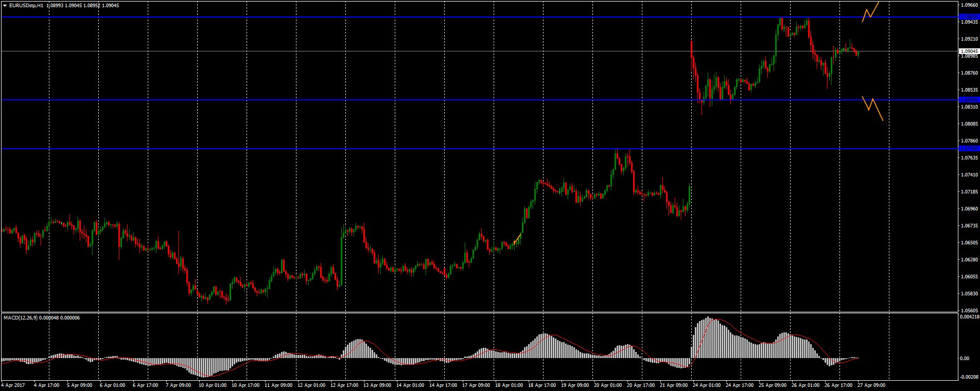Click the 6 Apr 01:00 time label

[x=112, y=385]
